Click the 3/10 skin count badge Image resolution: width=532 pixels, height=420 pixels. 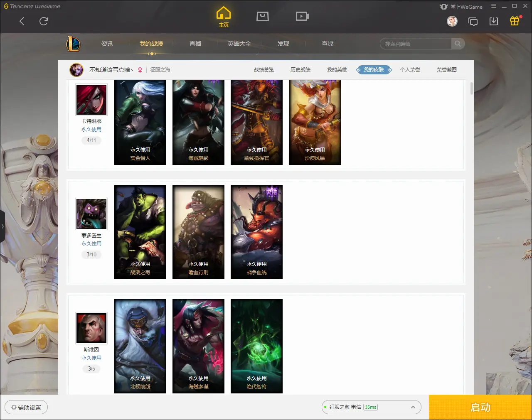pyautogui.click(x=91, y=255)
